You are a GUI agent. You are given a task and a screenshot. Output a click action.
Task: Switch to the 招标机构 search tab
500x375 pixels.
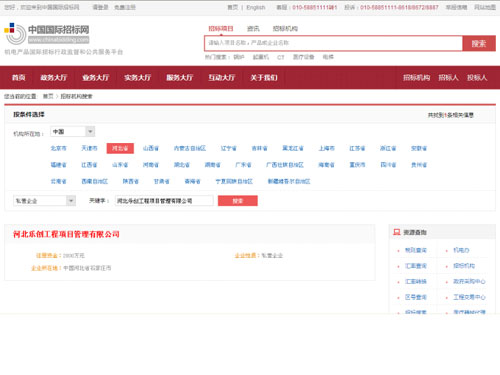coord(285,29)
